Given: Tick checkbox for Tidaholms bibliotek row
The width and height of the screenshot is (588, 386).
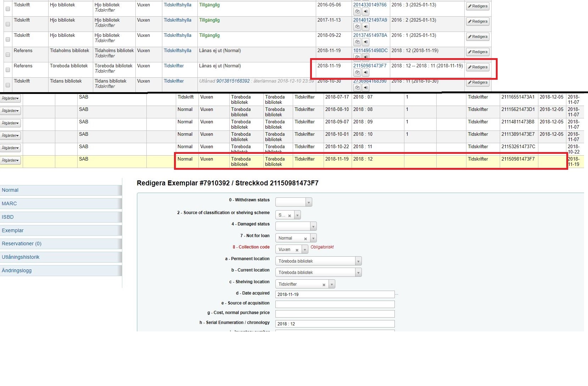Looking at the screenshot, I should click(x=8, y=55).
